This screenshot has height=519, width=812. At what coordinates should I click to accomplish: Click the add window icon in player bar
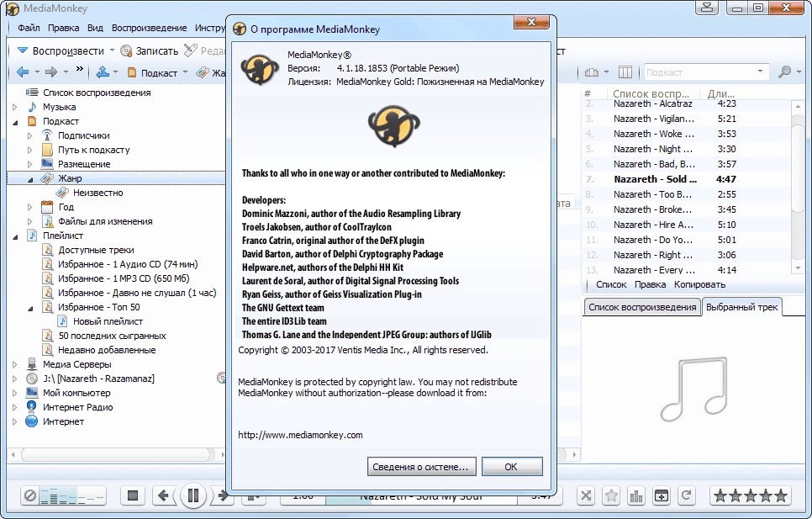pos(662,495)
